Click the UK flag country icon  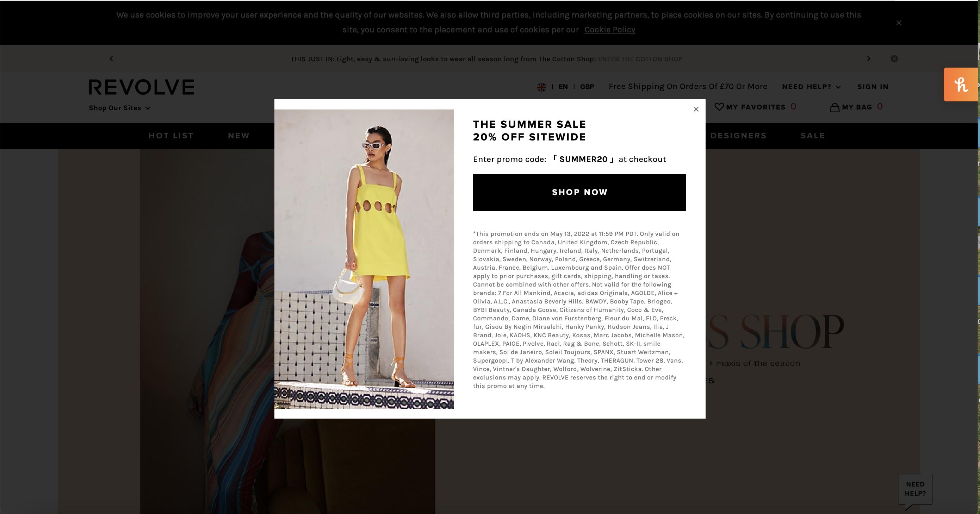(541, 87)
